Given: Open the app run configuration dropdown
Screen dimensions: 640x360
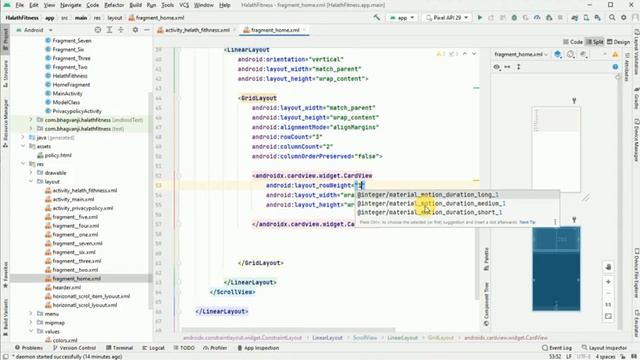Looking at the screenshot, I should [x=402, y=18].
